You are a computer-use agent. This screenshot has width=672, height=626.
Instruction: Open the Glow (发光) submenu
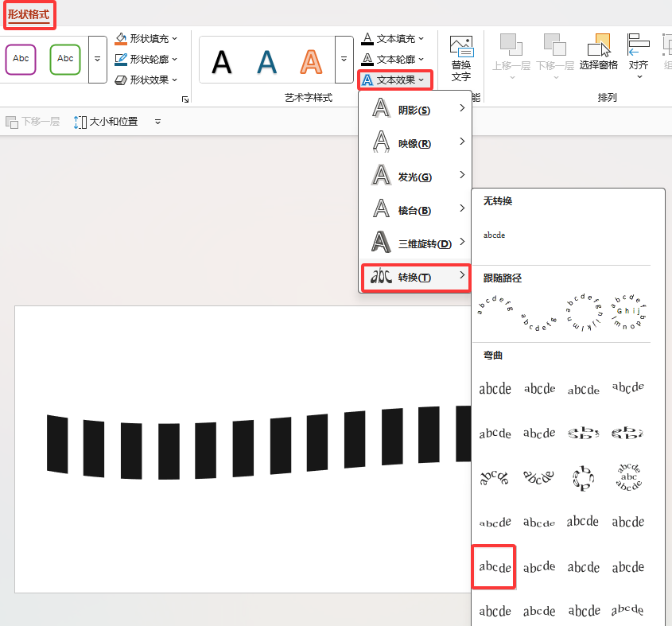click(x=415, y=177)
